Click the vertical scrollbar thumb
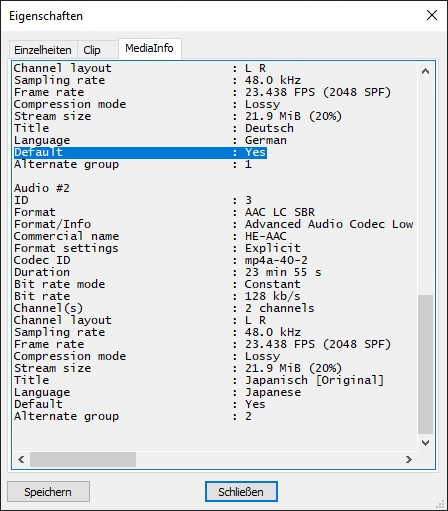The image size is (448, 511). coord(425,364)
